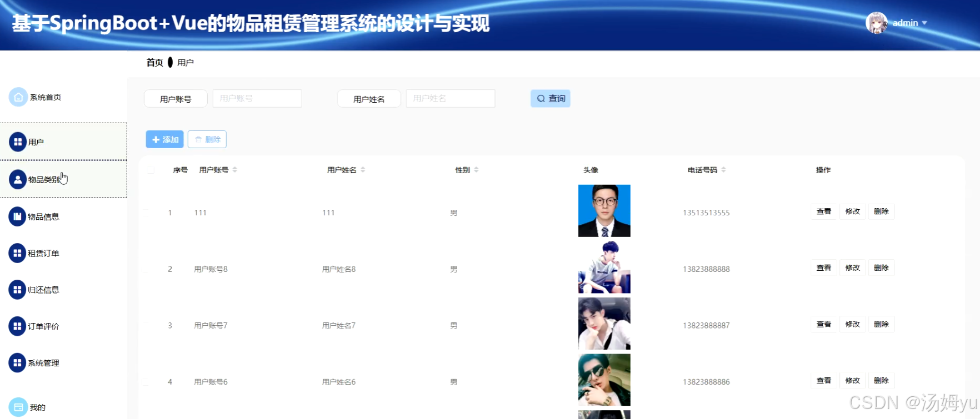Open avatar photo of 用户账号8
Image resolution: width=980 pixels, height=419 pixels.
pyautogui.click(x=604, y=267)
